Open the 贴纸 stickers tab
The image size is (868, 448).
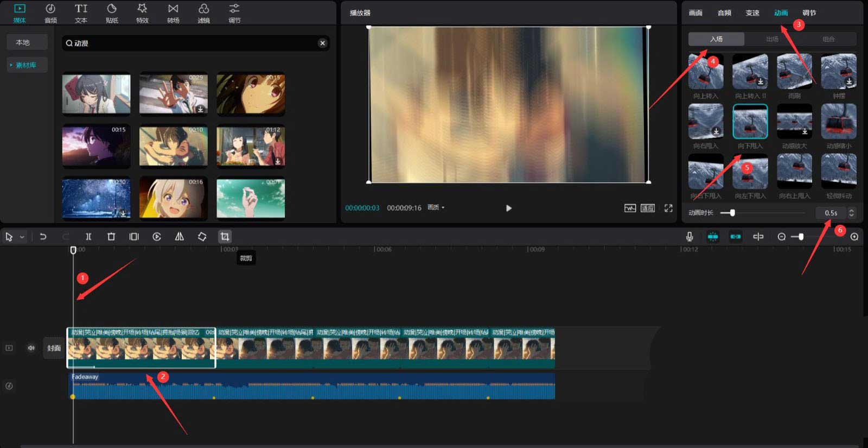coord(112,14)
